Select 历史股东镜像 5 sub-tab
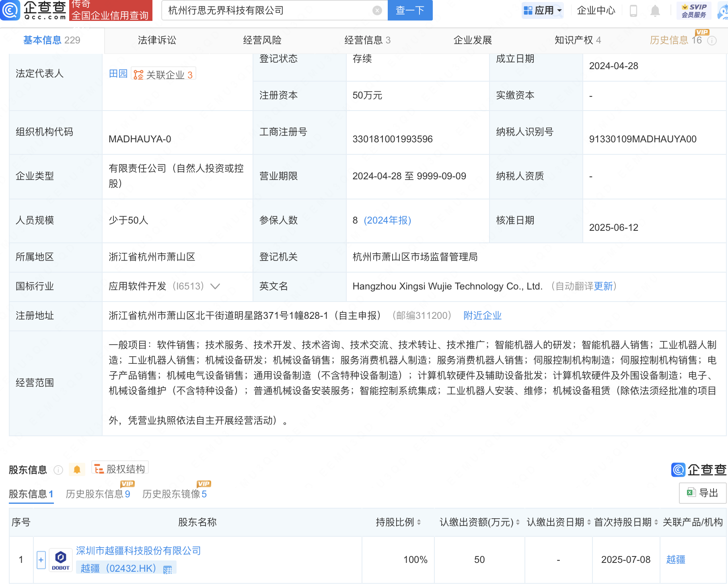This screenshot has width=728, height=587. click(174, 494)
